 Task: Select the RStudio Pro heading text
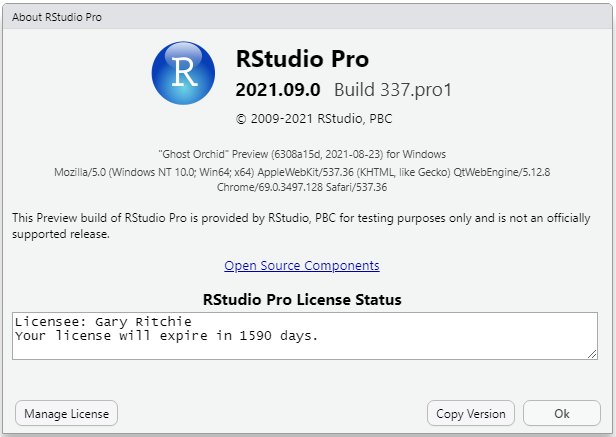coord(302,59)
